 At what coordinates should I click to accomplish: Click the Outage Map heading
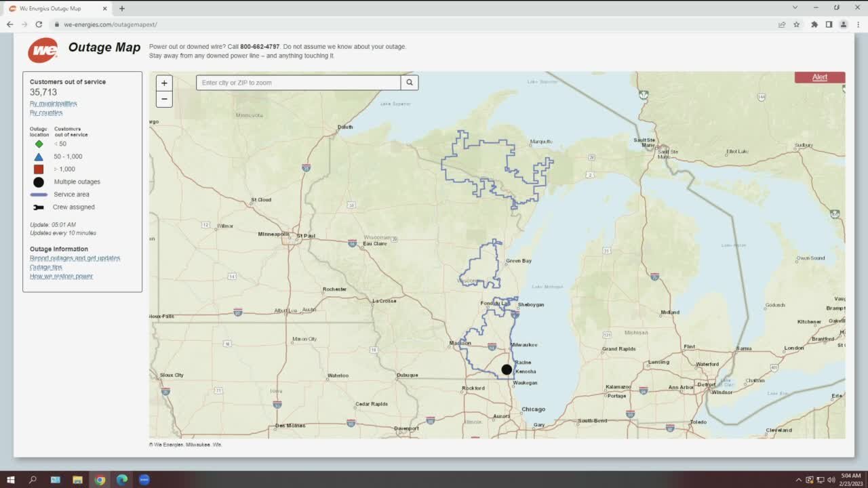pyautogui.click(x=104, y=47)
